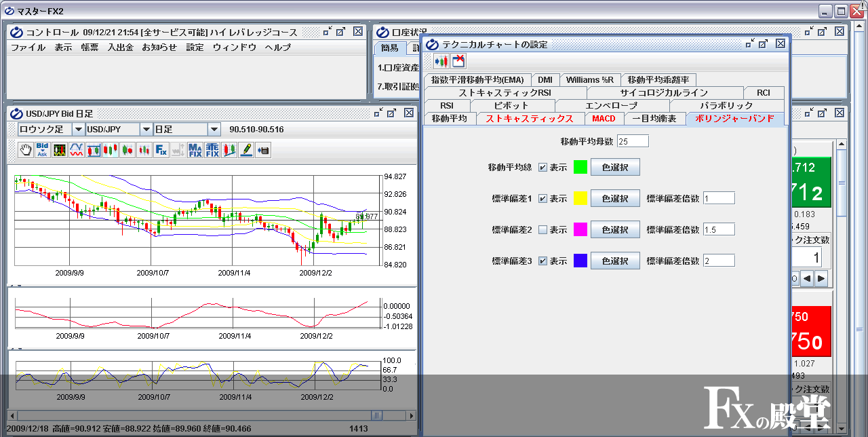This screenshot has width=868, height=437.
Task: Open the ウィンドウ menu
Action: (x=235, y=47)
